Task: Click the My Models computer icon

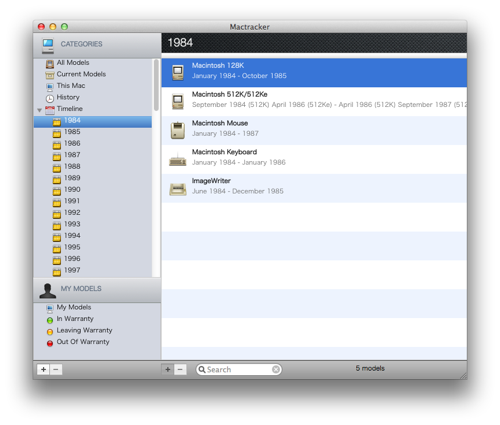Action: [x=50, y=309]
